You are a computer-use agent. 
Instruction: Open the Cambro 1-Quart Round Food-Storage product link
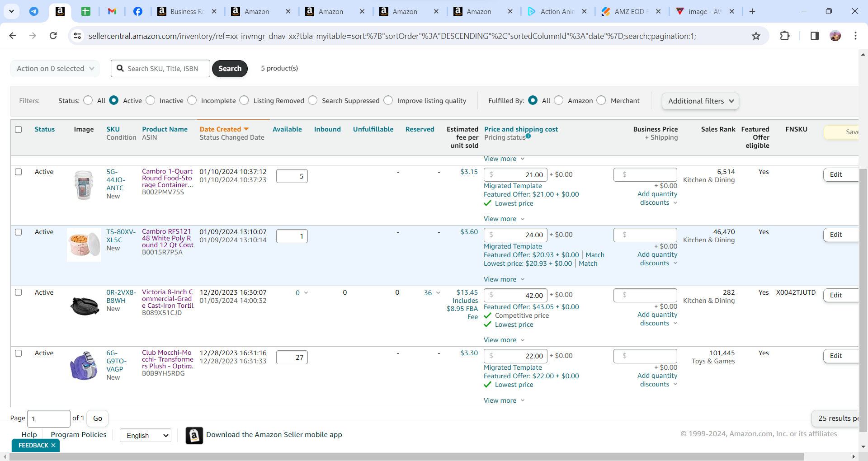pos(168,178)
